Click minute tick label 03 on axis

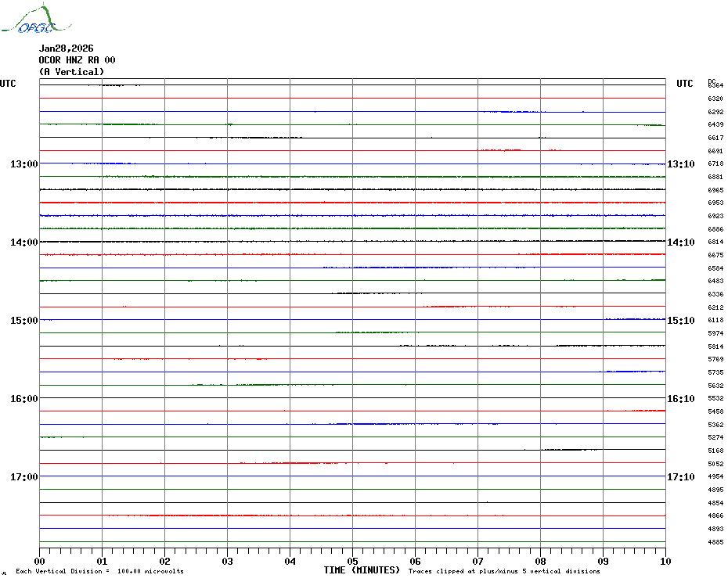(x=228, y=562)
